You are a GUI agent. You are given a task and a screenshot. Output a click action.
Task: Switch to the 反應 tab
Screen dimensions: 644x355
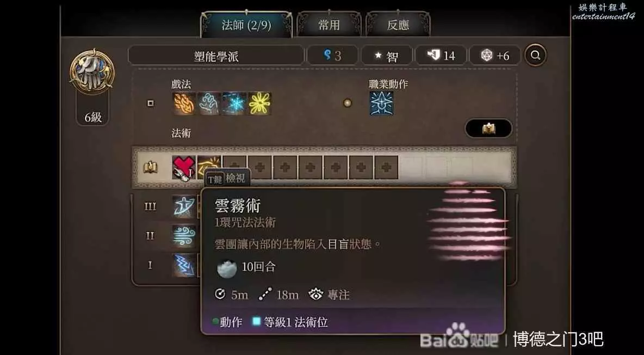coord(398,25)
